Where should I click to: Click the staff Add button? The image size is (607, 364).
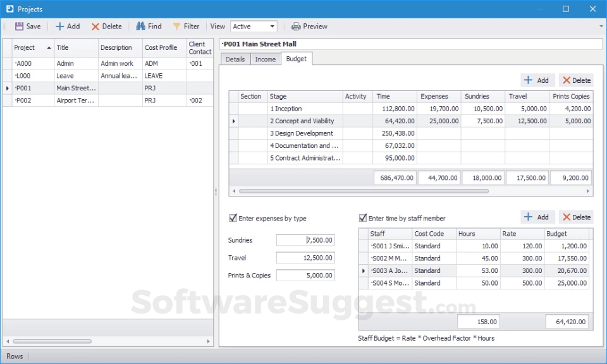point(537,217)
